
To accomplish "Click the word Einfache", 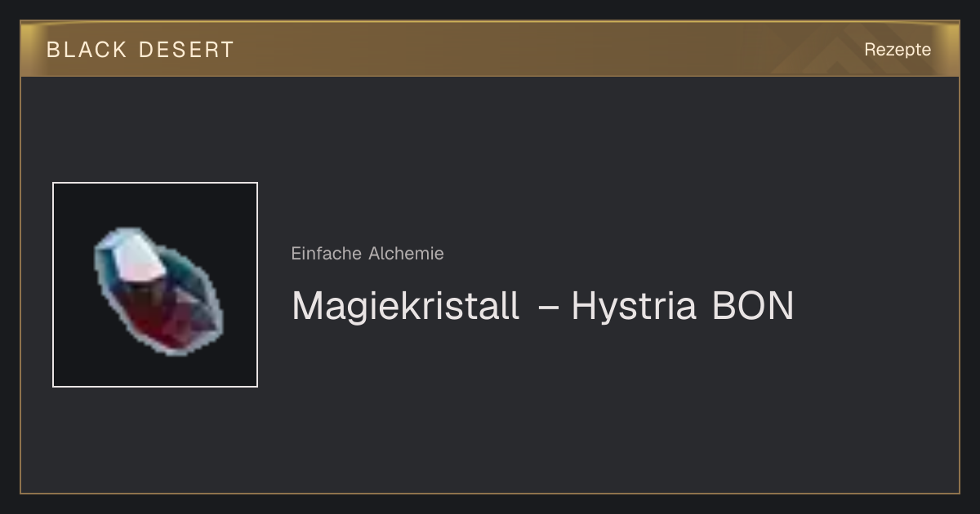I will point(327,254).
